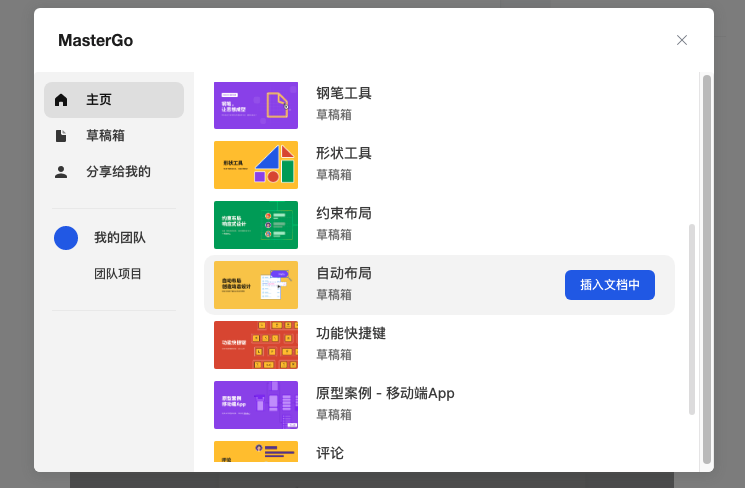The width and height of the screenshot is (745, 488).
Task: Click the home icon beside 主页
Action: 61,100
